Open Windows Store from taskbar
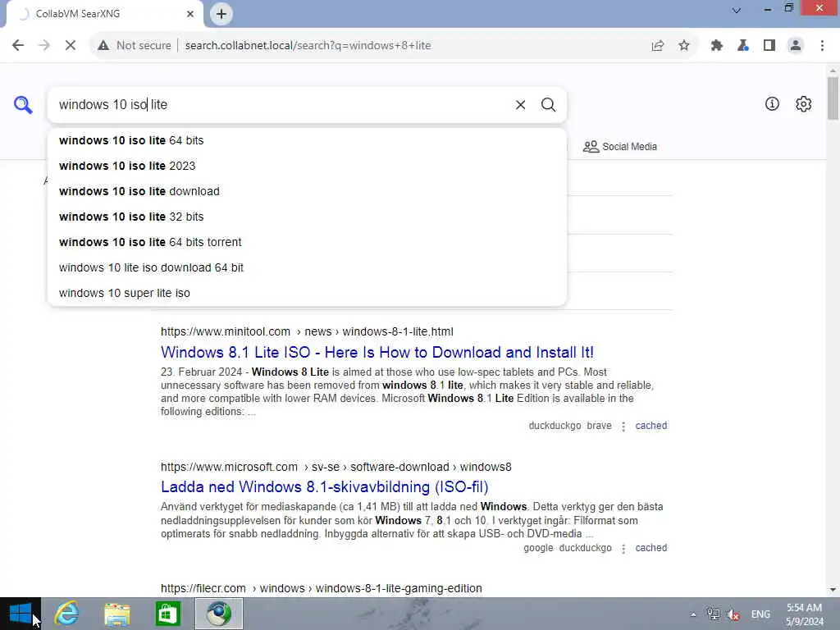 click(x=167, y=614)
